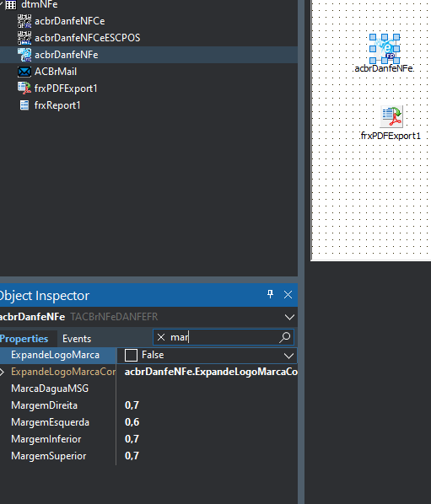Open the ExpandeLogoMarca value dropdown
Screen dimensions: 431x504
[288, 356]
